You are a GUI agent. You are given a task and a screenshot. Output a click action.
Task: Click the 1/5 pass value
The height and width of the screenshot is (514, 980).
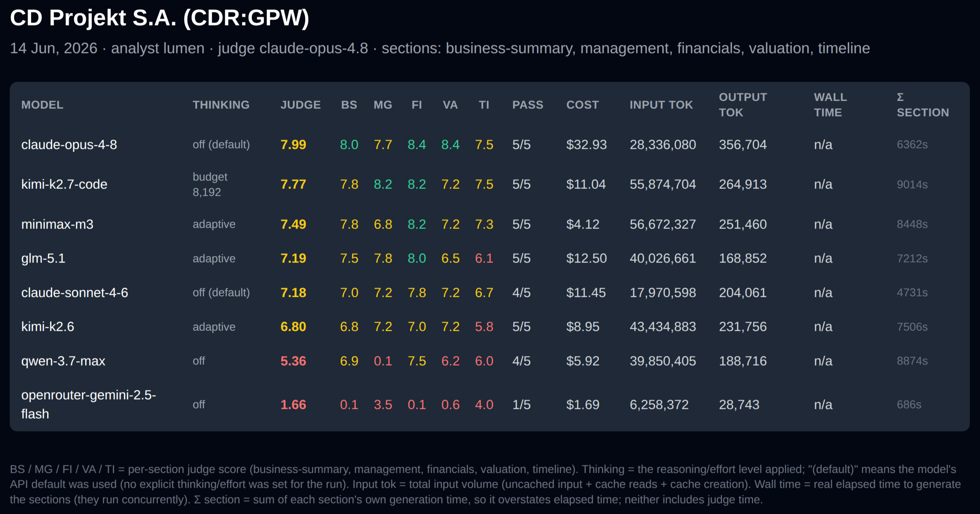coord(521,404)
